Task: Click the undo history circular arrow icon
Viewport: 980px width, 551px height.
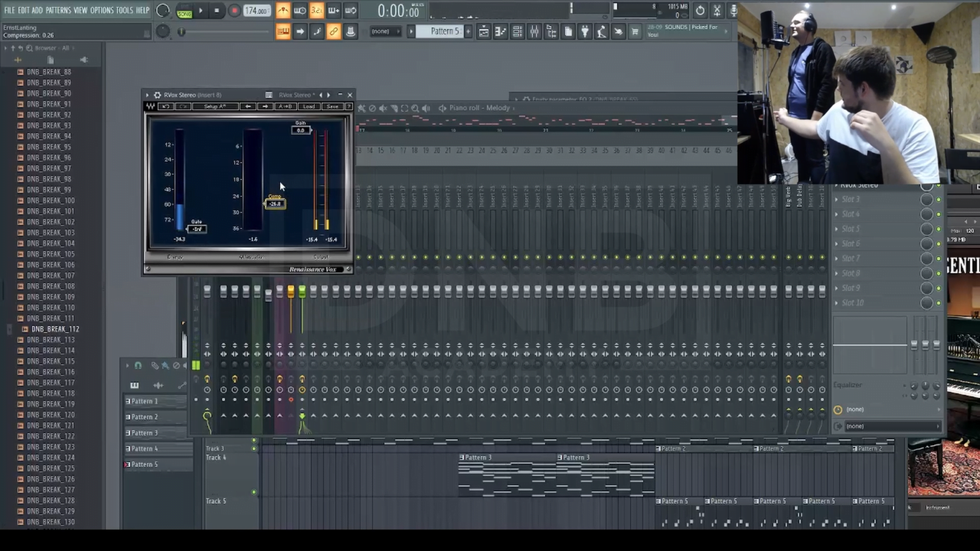Action: tap(700, 11)
